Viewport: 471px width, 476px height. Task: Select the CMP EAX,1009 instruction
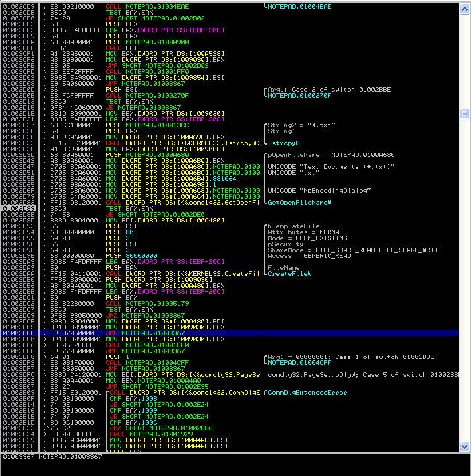pos(133,411)
